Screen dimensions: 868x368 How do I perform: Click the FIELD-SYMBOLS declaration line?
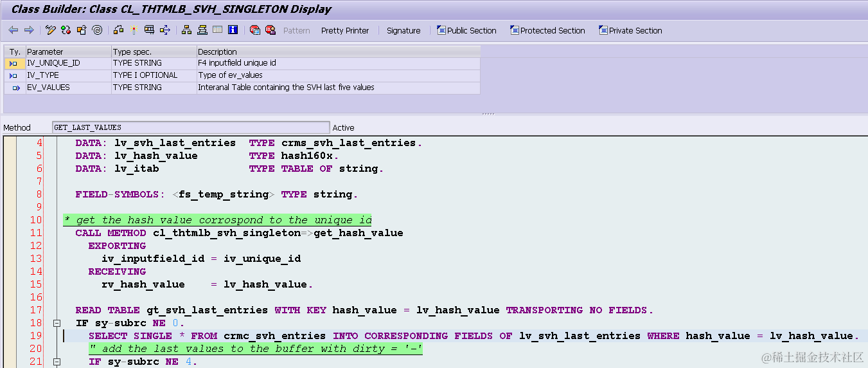coord(217,194)
